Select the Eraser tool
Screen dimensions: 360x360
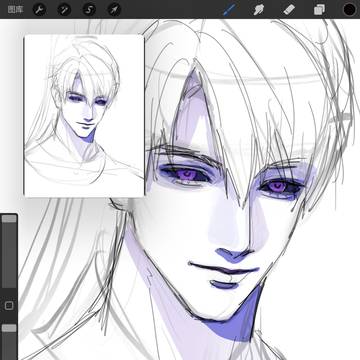[x=289, y=10]
